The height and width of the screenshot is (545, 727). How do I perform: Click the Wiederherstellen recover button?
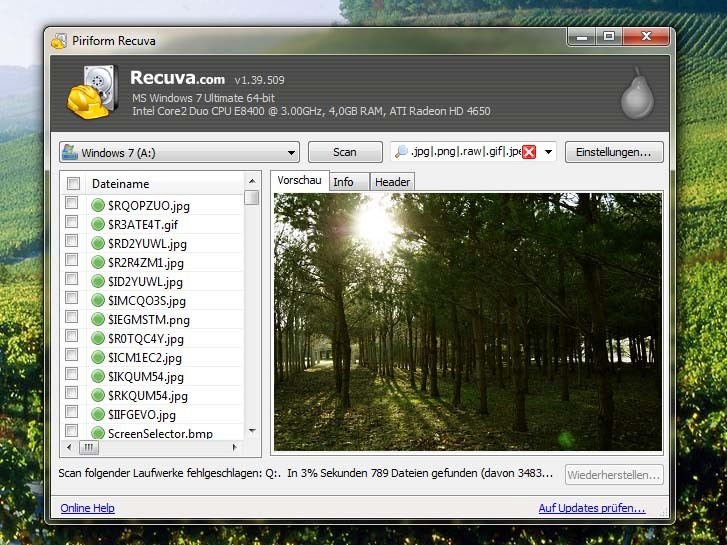click(614, 475)
